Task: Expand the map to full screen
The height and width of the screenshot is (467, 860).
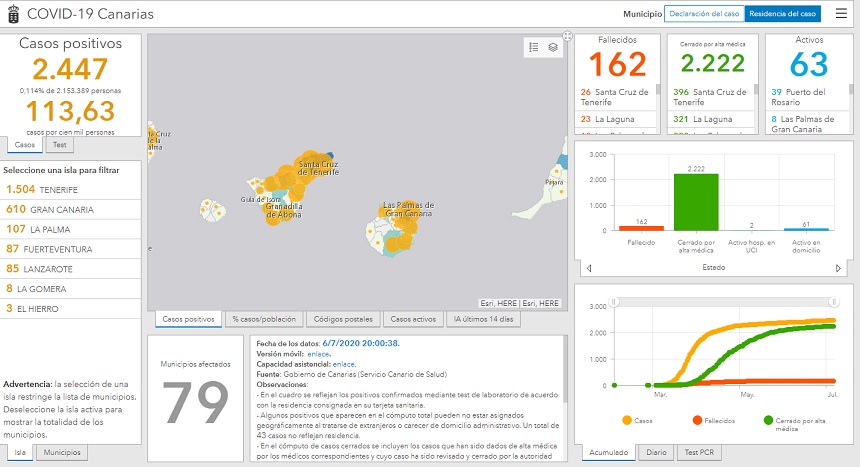Action: click(x=567, y=37)
